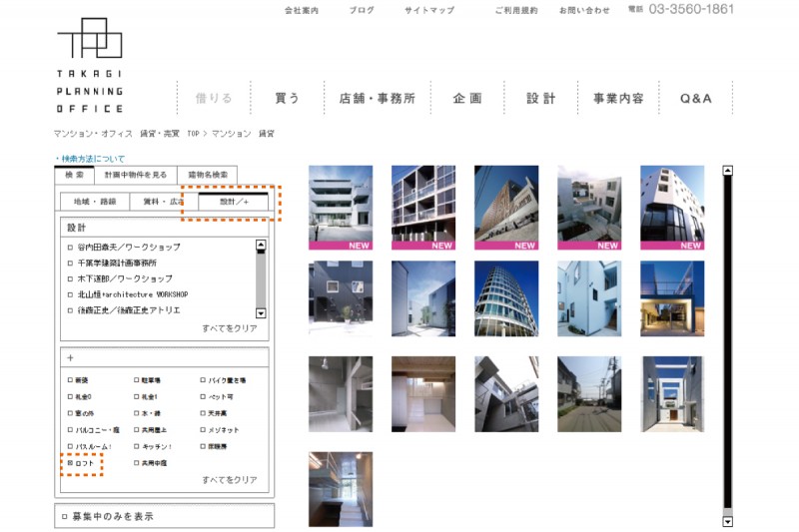The height and width of the screenshot is (532, 799).
Task: Select the メゾネット checkbox
Action: (x=203, y=429)
